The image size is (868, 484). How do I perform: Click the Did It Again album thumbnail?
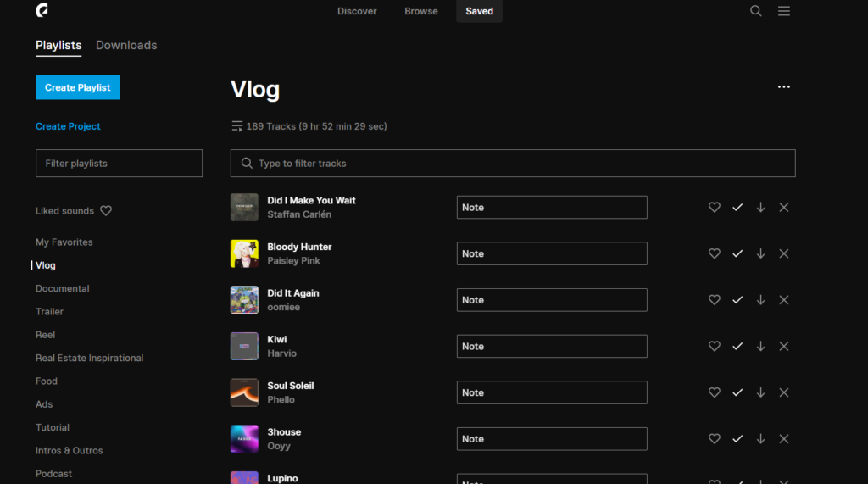(x=244, y=299)
